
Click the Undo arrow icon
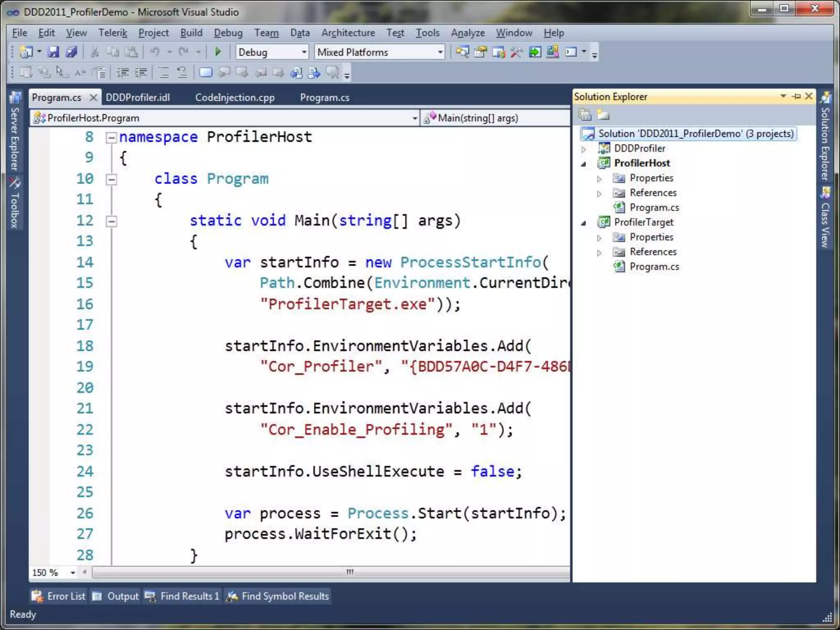point(155,52)
